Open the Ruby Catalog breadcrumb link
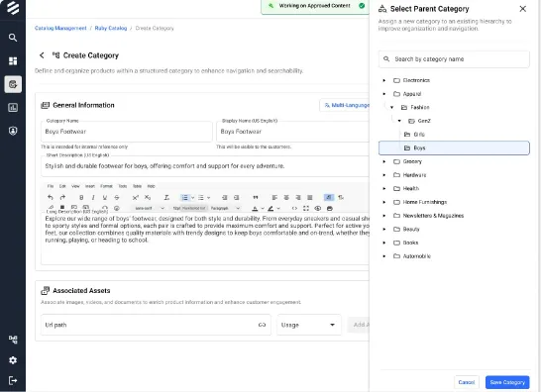The image size is (541, 392). (x=111, y=29)
